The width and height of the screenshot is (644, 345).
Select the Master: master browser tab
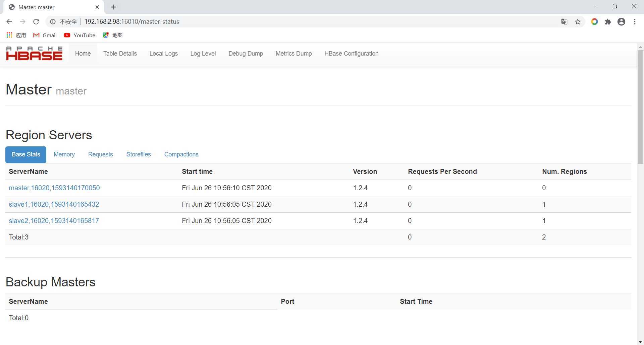tap(54, 7)
